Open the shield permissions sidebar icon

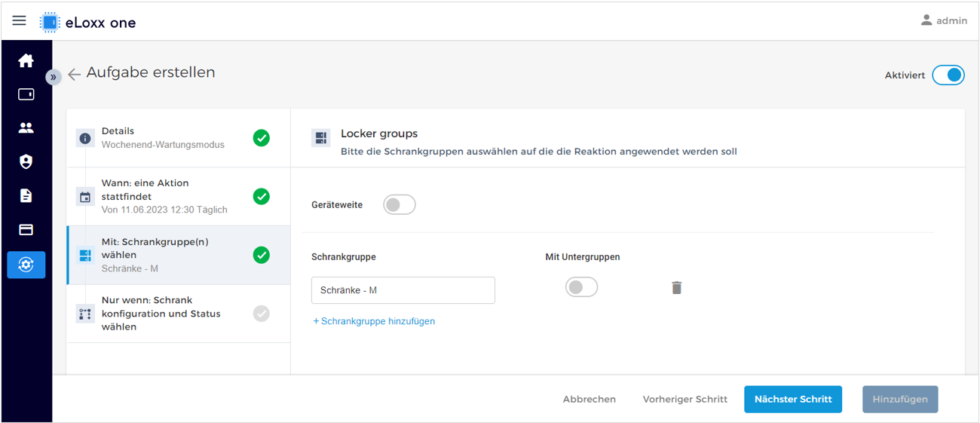26,162
